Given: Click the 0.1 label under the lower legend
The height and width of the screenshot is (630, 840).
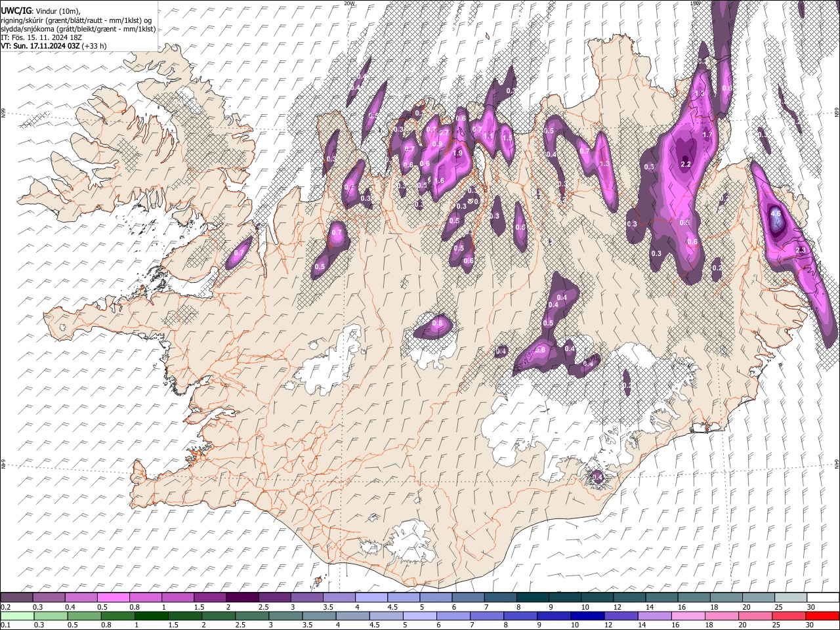Looking at the screenshot, I should coord(5,625).
